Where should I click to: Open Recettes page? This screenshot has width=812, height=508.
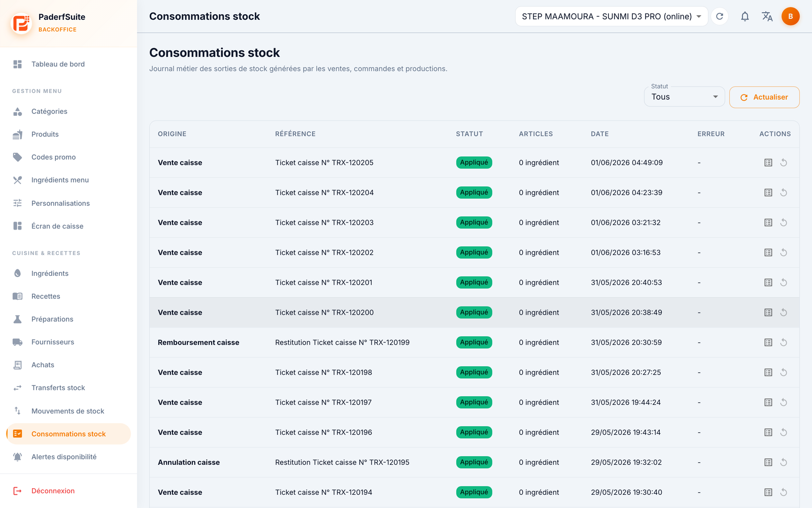pyautogui.click(x=68, y=296)
